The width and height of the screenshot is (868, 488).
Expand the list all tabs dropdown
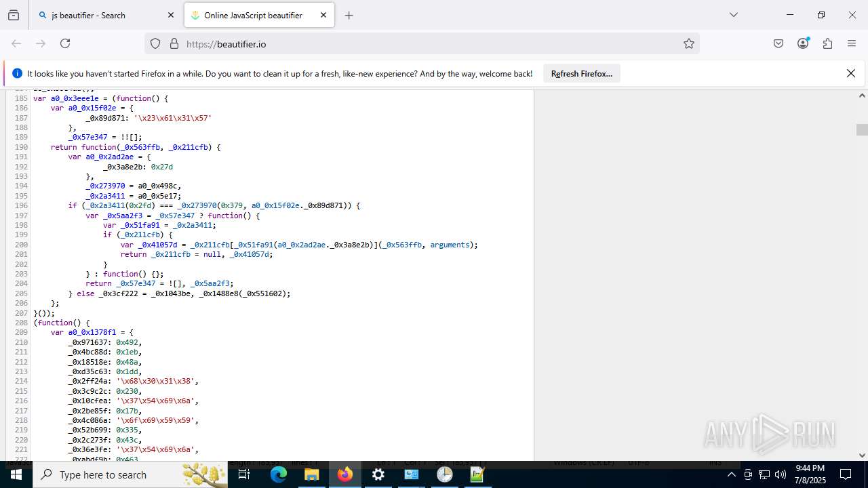733,15
